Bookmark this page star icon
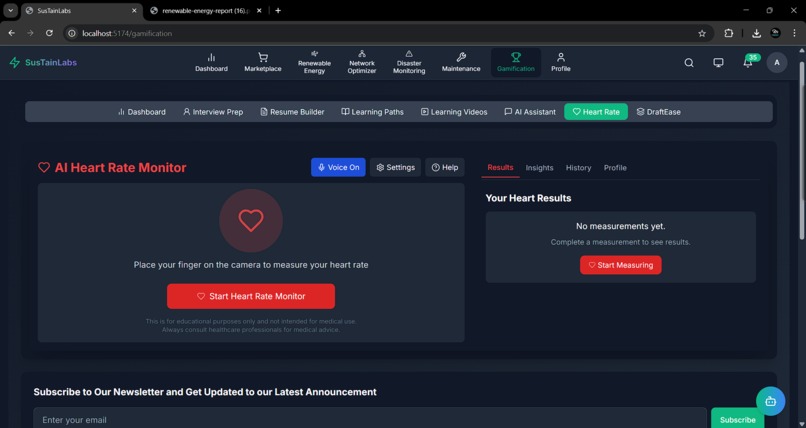This screenshot has height=428, width=806. pyautogui.click(x=702, y=33)
